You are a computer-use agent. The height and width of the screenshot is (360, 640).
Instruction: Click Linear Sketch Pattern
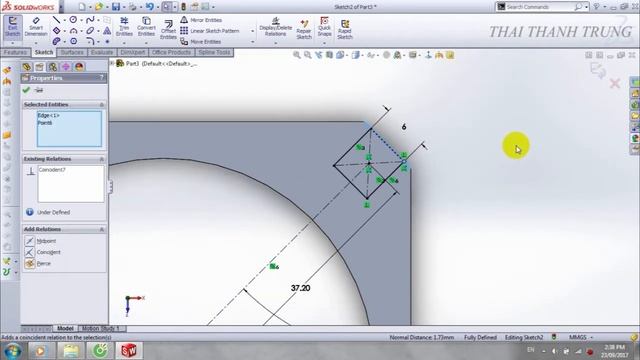(210, 31)
